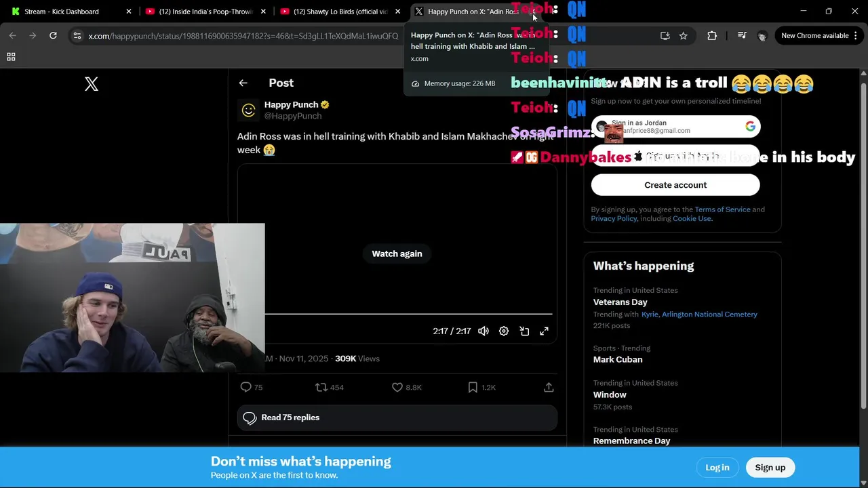
Task: Open Happy Punch profile avatar
Action: (248, 110)
